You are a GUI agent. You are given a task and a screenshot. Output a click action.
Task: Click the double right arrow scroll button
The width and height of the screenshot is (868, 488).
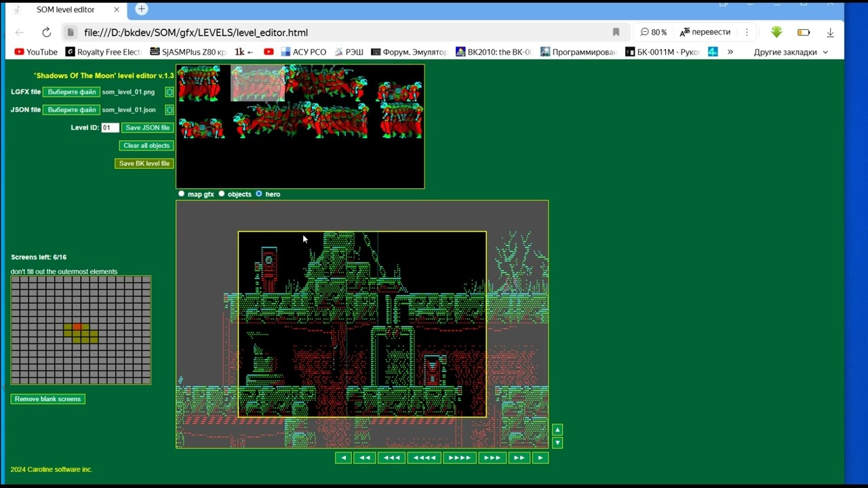coord(519,457)
